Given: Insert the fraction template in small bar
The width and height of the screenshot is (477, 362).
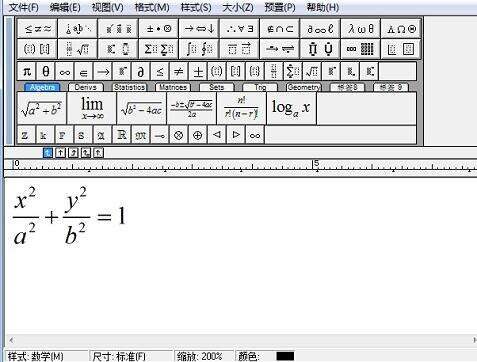Looking at the screenshot, I should pos(274,71).
